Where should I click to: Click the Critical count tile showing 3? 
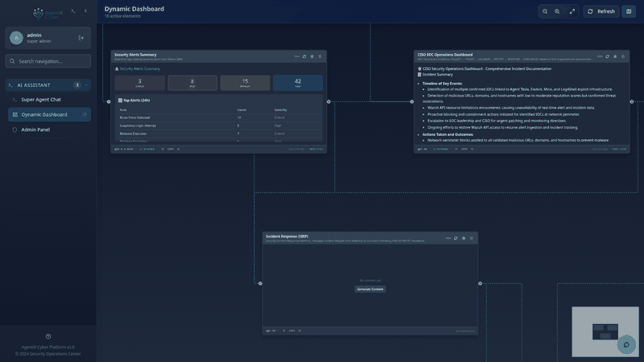point(139,83)
